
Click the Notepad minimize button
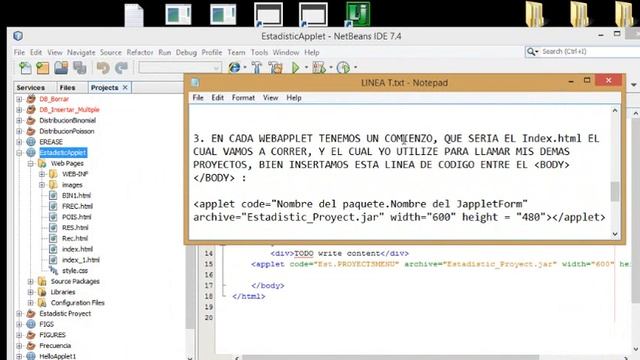(571, 81)
